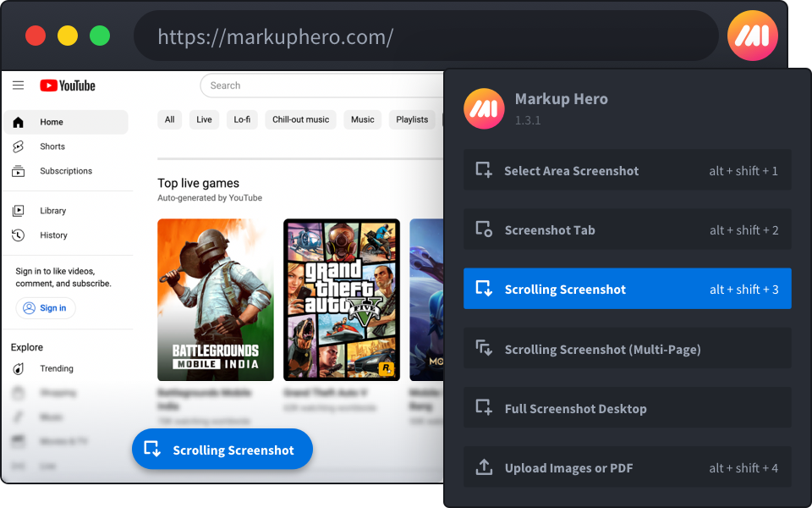Click the YouTube logo
812x508 pixels.
click(68, 86)
